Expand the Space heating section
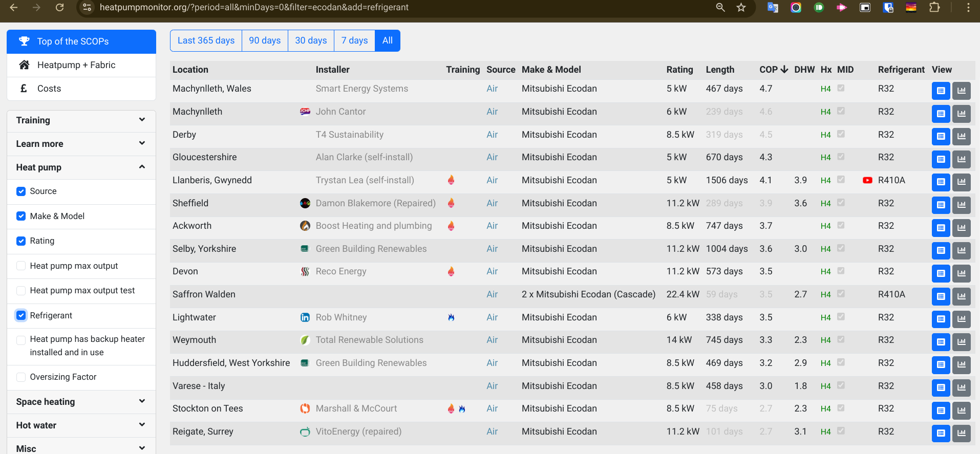 point(81,402)
